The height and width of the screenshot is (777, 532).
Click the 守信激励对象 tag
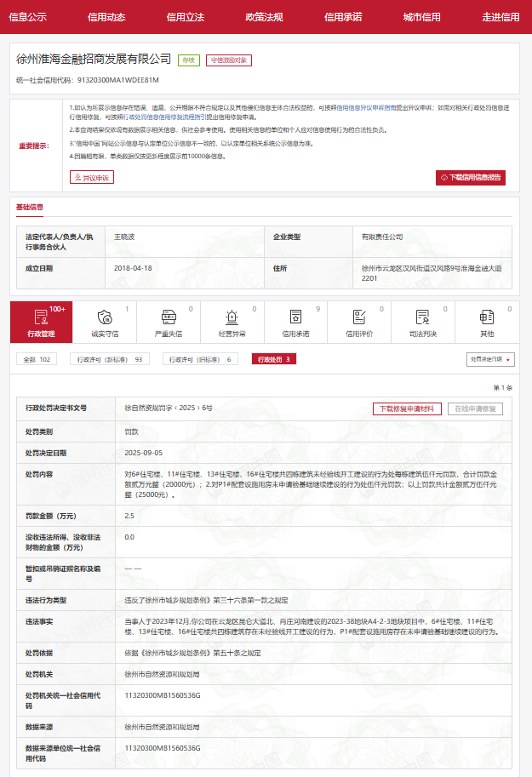coord(229,60)
